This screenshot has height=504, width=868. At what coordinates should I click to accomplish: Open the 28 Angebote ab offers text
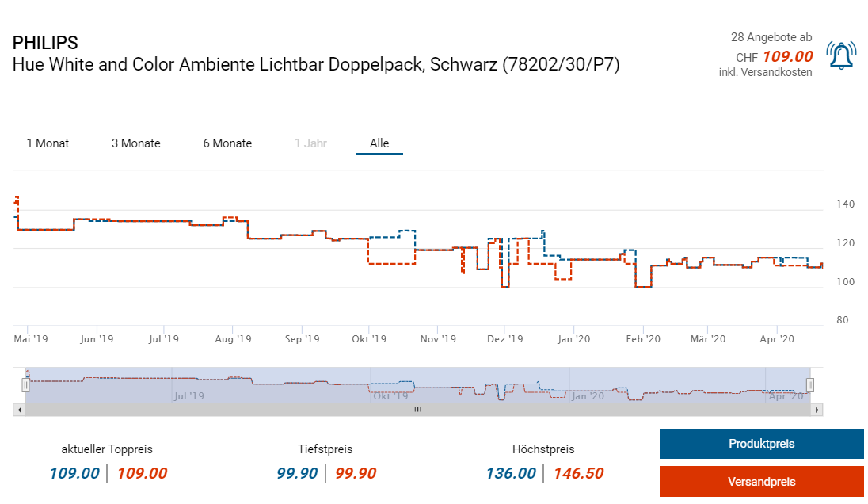pyautogui.click(x=771, y=37)
